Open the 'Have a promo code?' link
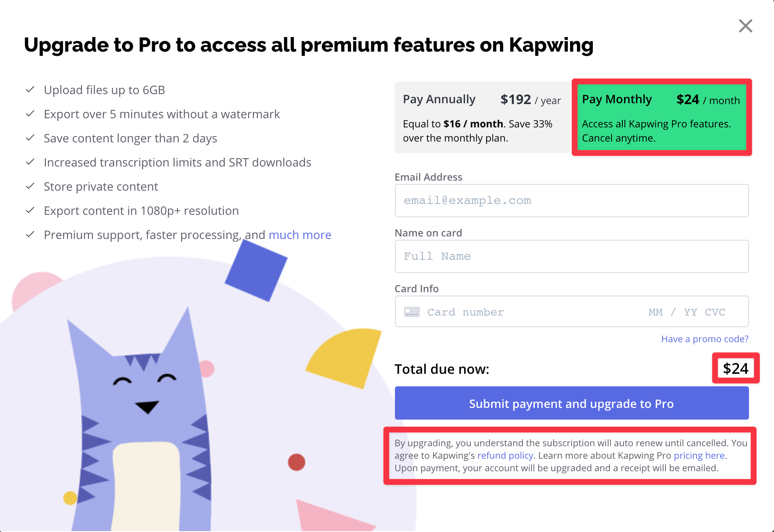The height and width of the screenshot is (532, 774). pos(704,339)
